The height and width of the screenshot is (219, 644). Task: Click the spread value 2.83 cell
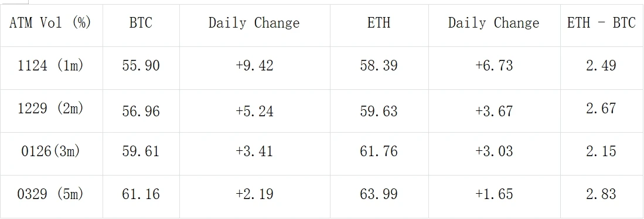click(x=602, y=197)
